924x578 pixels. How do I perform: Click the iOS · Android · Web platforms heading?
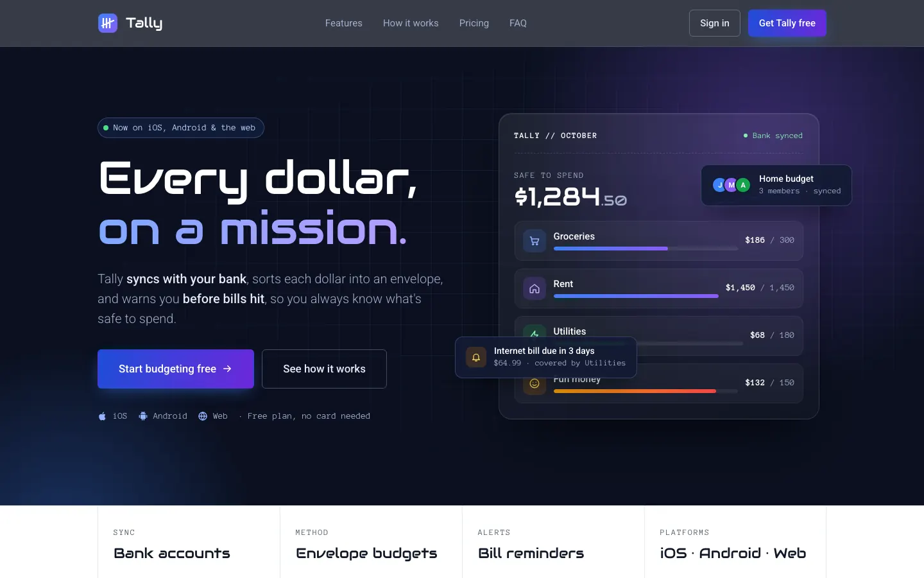[x=733, y=553]
